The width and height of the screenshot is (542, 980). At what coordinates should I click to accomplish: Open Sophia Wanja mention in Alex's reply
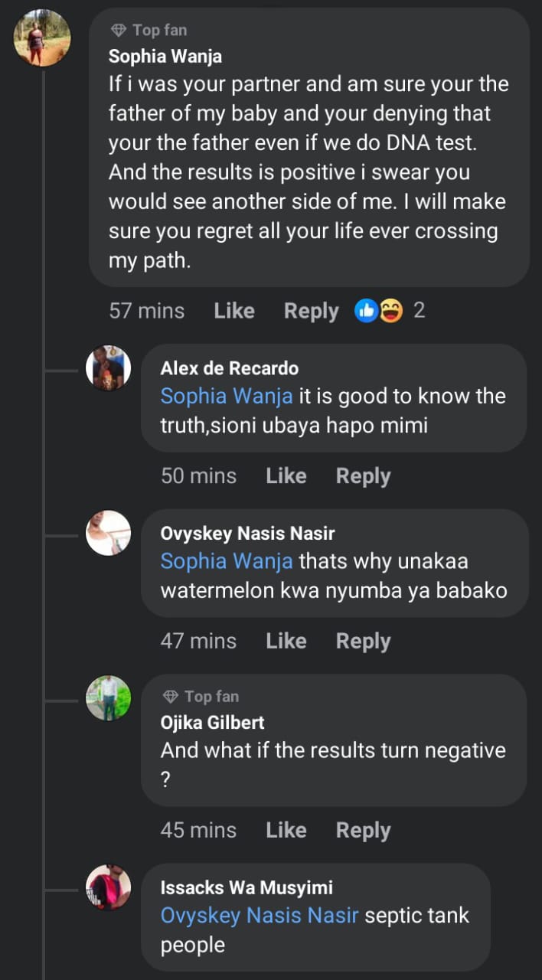[226, 396]
